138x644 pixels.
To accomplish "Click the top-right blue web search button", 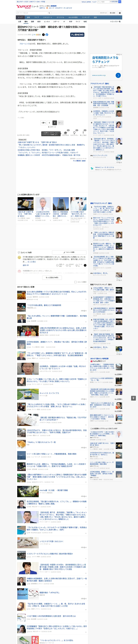I will point(120,2).
